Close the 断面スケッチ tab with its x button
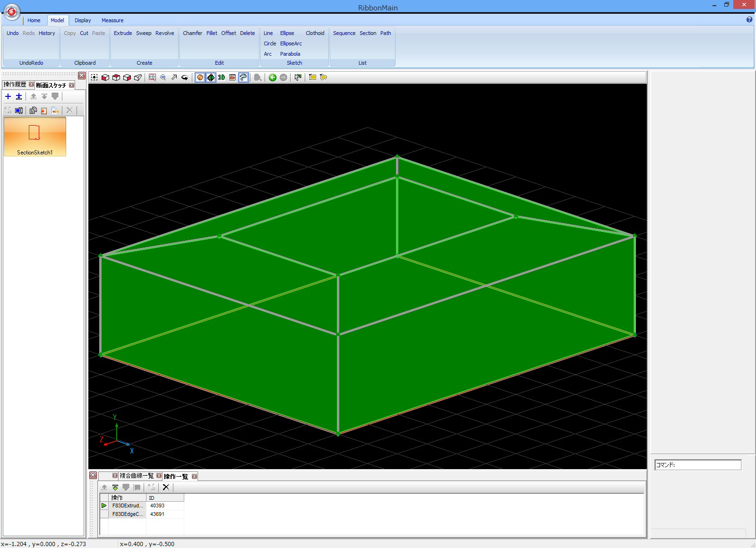This screenshot has height=548, width=756. [71, 85]
